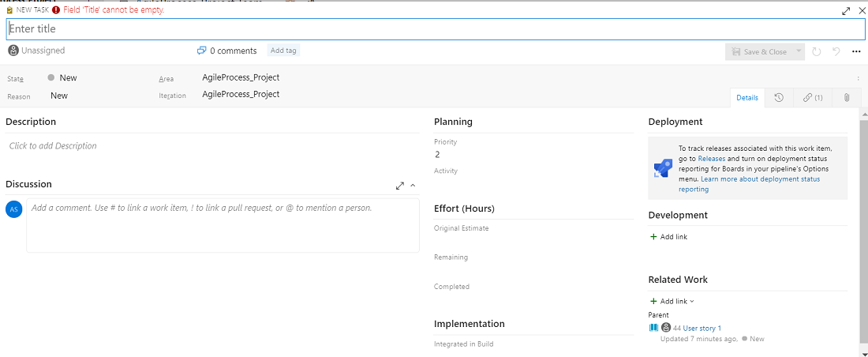868x357 pixels.
Task: Expand the Discussion section to full view
Action: (x=400, y=186)
